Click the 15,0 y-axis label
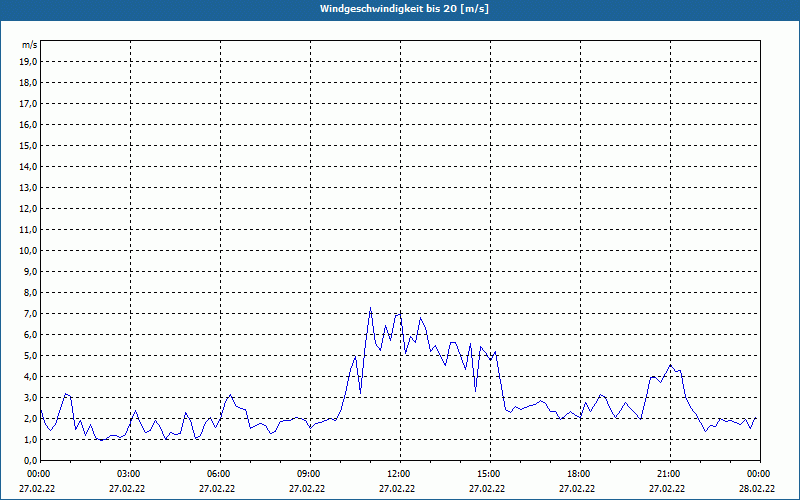The image size is (800, 500). (27, 145)
